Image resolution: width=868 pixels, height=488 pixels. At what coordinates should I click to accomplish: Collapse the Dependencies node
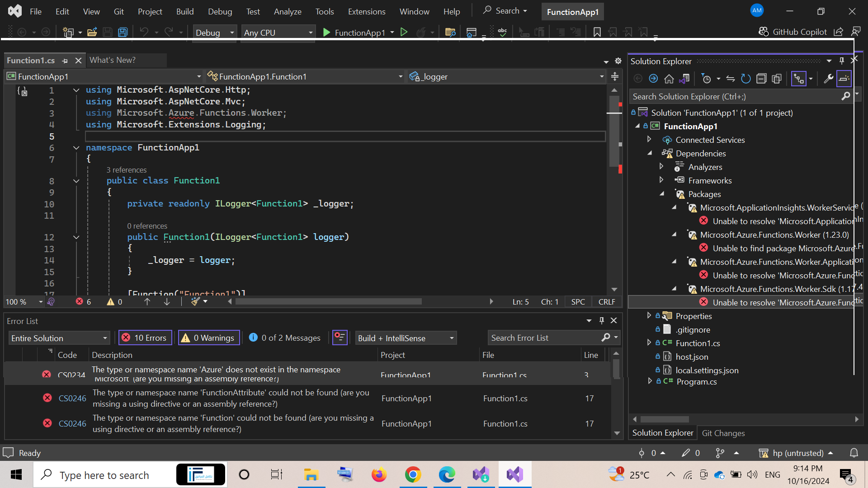[x=649, y=153]
